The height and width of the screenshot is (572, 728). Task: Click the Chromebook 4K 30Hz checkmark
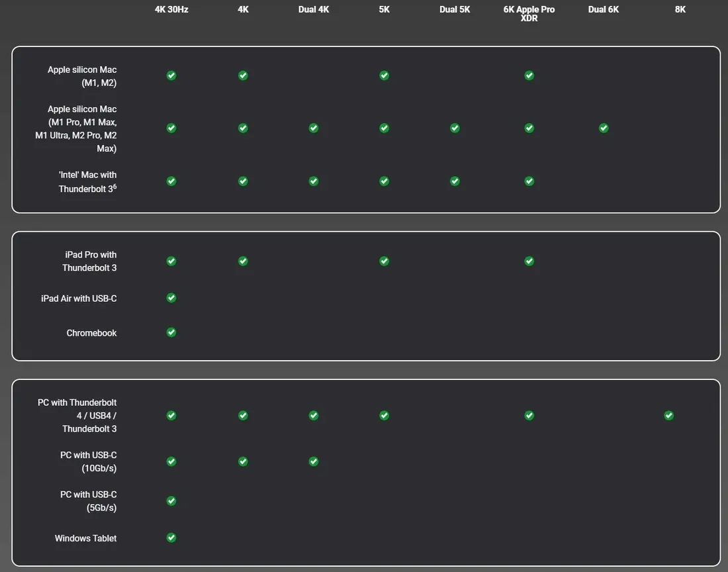point(171,332)
